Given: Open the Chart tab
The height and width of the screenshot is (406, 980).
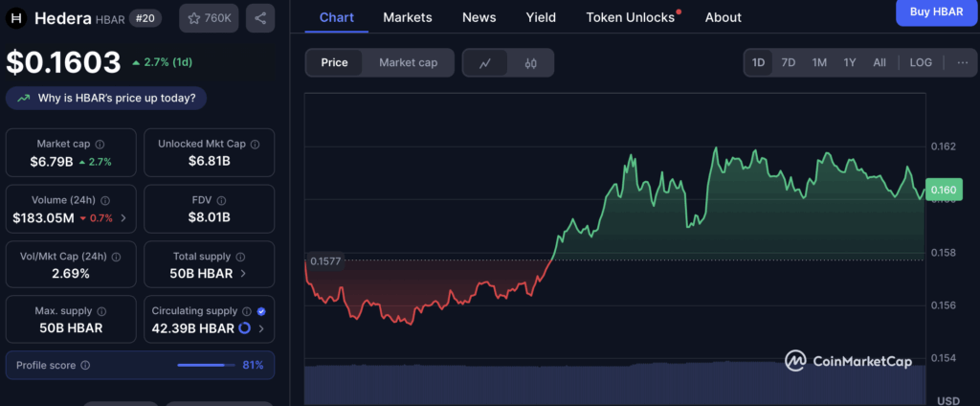Looking at the screenshot, I should [336, 17].
